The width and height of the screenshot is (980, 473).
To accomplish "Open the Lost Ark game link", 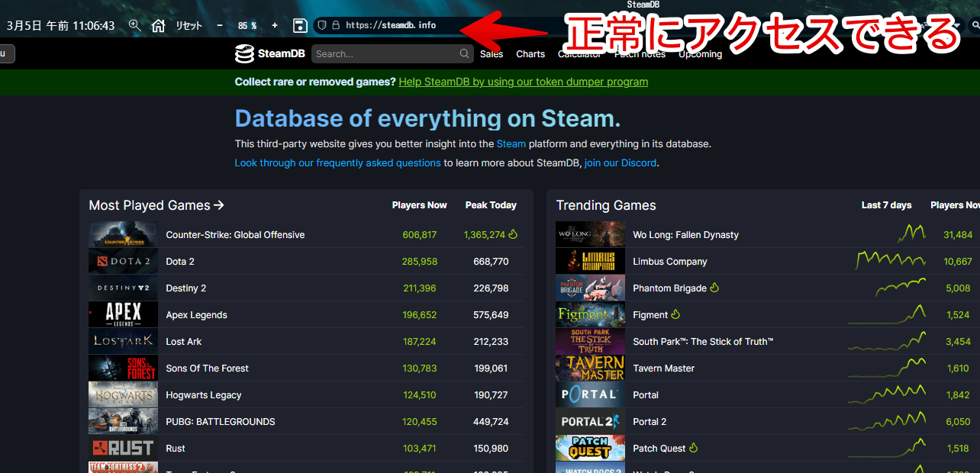I will click(184, 342).
